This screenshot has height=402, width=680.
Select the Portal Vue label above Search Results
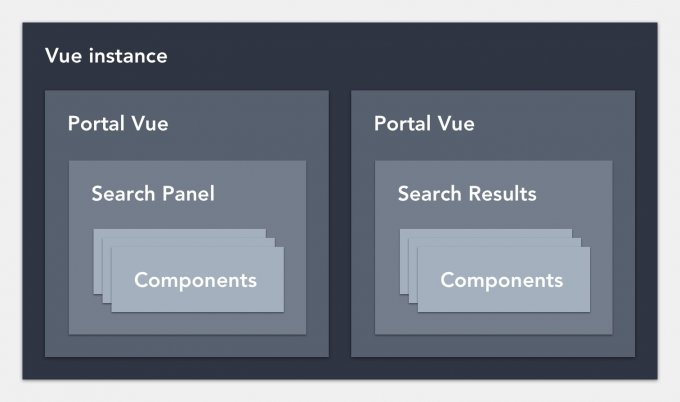pyautogui.click(x=424, y=124)
